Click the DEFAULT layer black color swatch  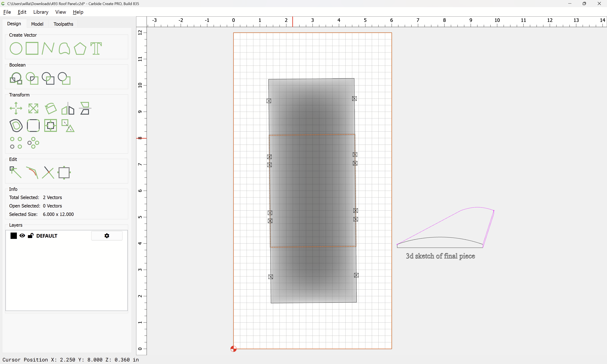point(13,236)
